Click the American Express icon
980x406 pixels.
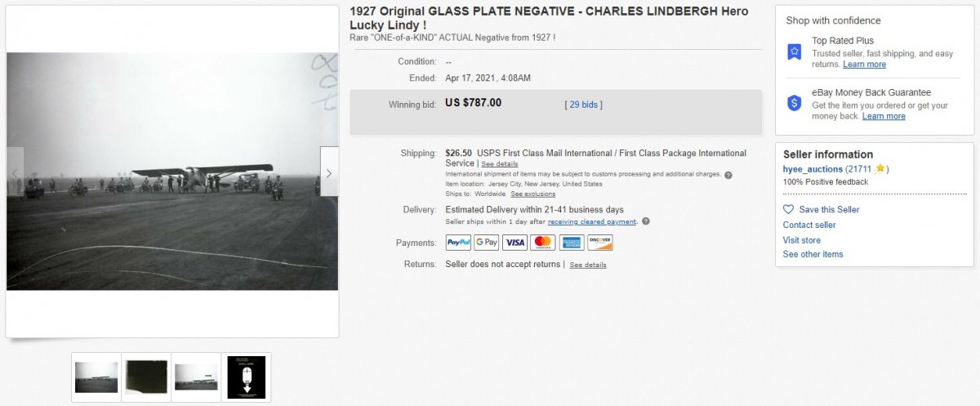(572, 243)
